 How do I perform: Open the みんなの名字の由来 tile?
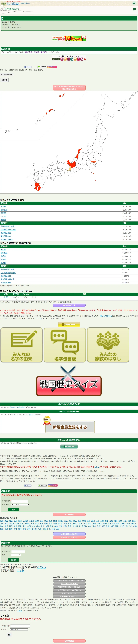coord(21,345)
